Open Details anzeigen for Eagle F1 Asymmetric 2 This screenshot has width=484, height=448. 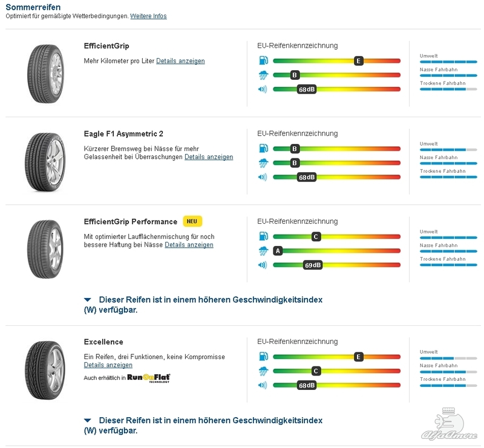(x=209, y=157)
